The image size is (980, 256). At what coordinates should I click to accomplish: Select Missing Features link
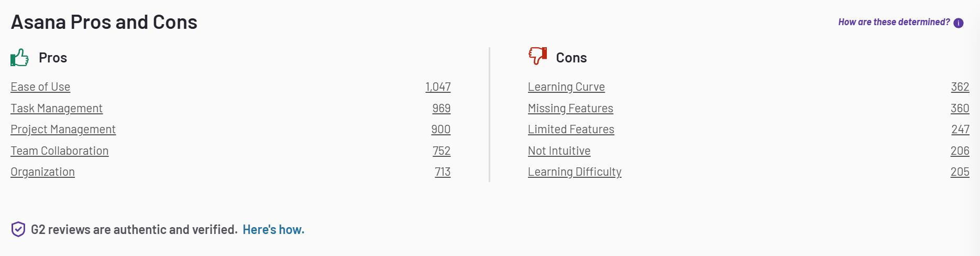tap(570, 109)
